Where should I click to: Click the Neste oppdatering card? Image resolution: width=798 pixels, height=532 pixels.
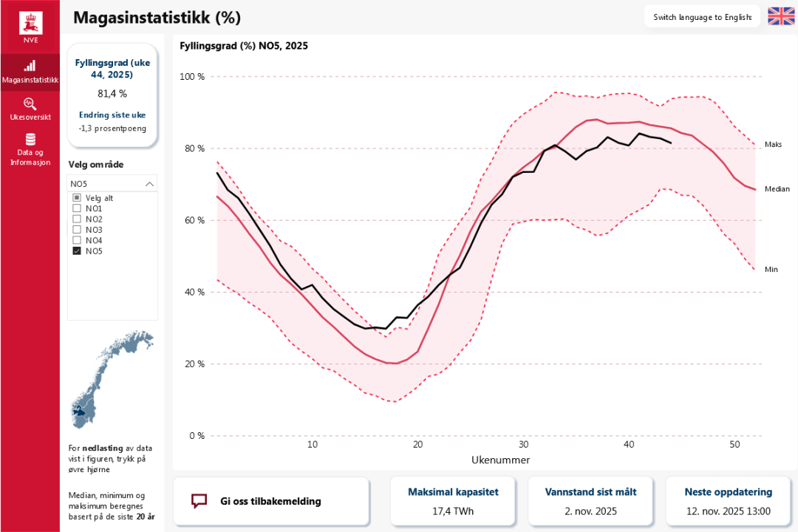(728, 501)
